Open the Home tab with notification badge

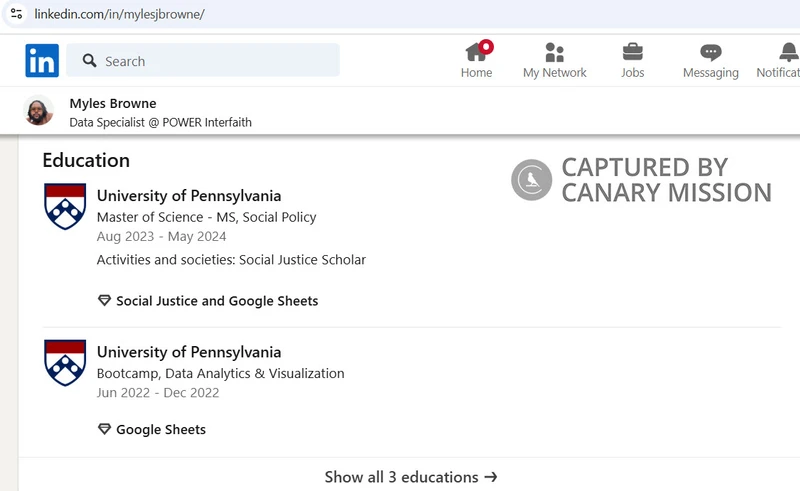pos(477,60)
